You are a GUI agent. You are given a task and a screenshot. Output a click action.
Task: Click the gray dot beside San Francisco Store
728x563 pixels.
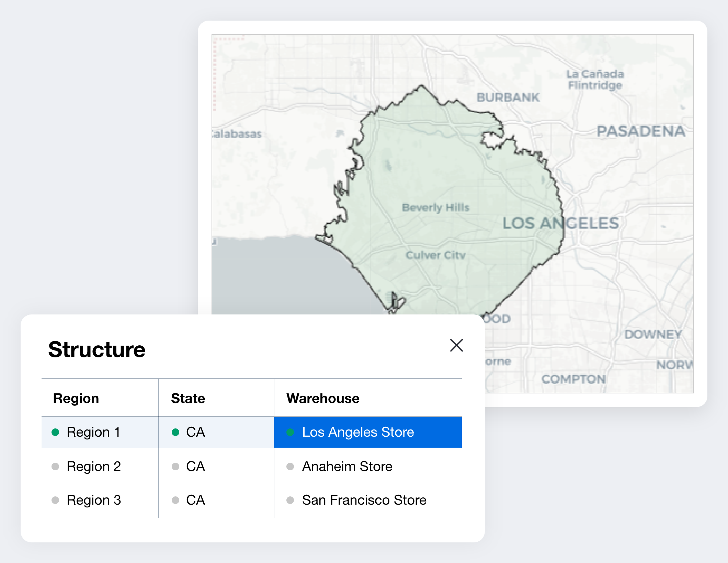[x=290, y=500]
